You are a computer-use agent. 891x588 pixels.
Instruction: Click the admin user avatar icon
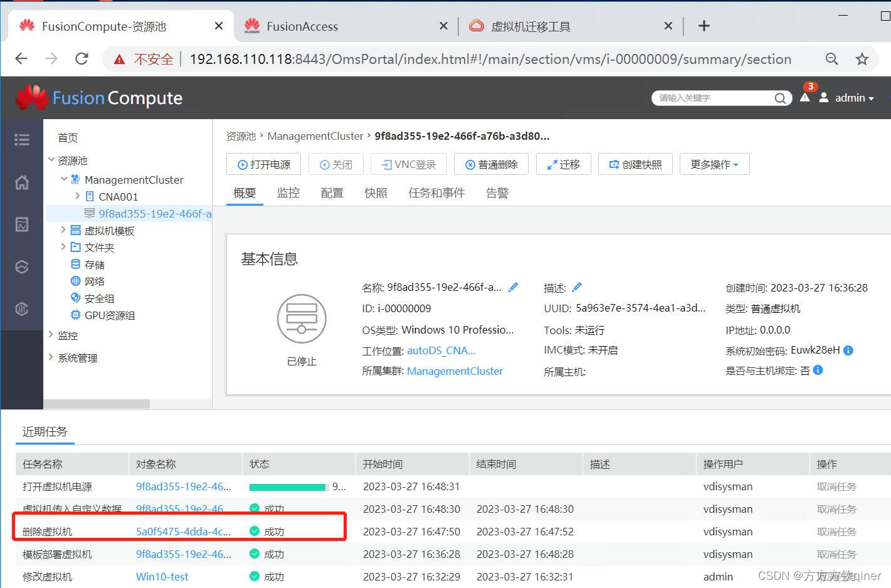click(x=824, y=97)
